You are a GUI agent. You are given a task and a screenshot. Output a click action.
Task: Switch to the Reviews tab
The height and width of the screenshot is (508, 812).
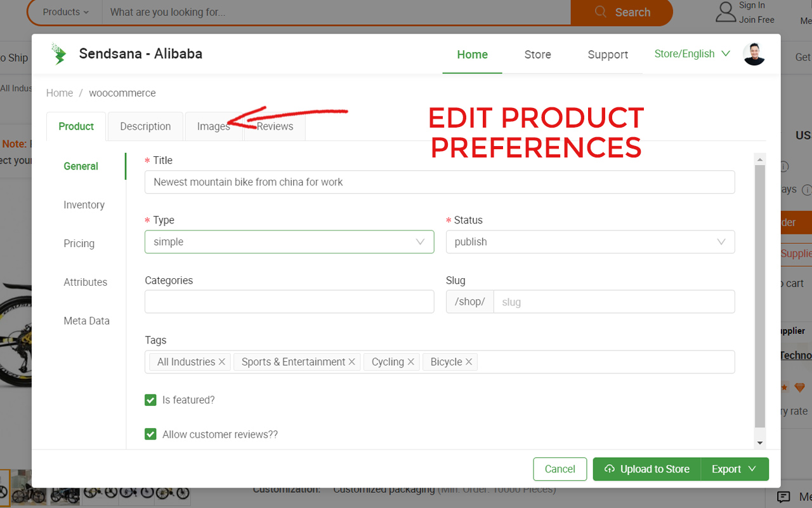point(275,126)
